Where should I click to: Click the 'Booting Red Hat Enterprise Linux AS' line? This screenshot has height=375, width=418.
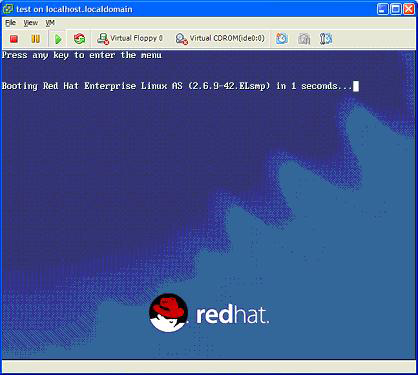pyautogui.click(x=180, y=86)
